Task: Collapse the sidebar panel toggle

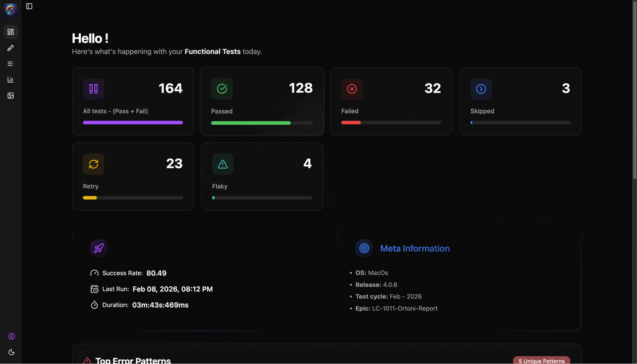Action: (29, 6)
